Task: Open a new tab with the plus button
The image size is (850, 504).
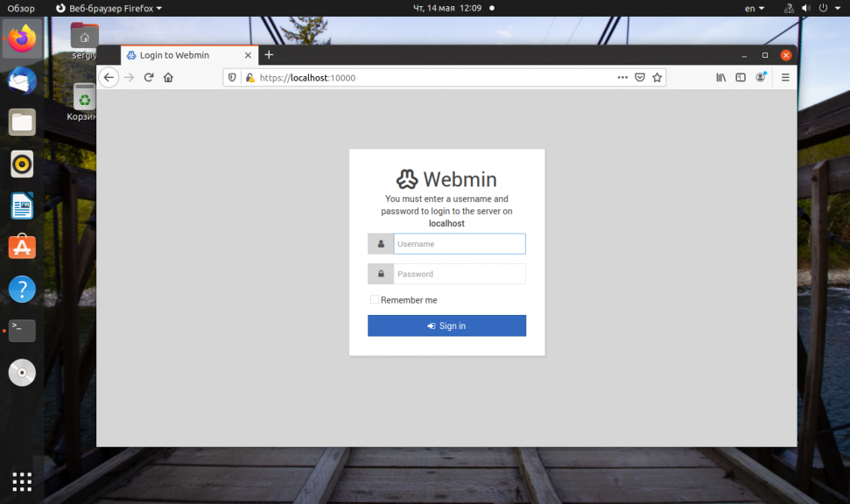Action: coord(269,55)
